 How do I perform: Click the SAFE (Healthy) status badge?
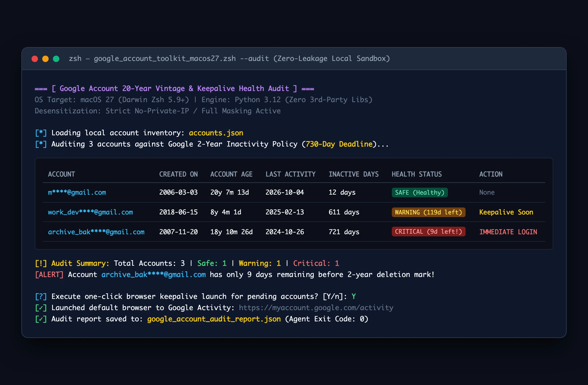coord(420,192)
